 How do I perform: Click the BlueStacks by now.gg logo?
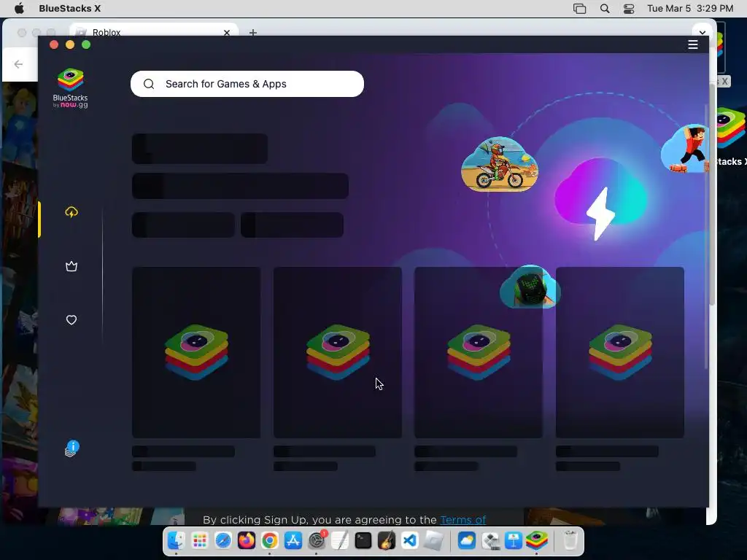(x=71, y=88)
